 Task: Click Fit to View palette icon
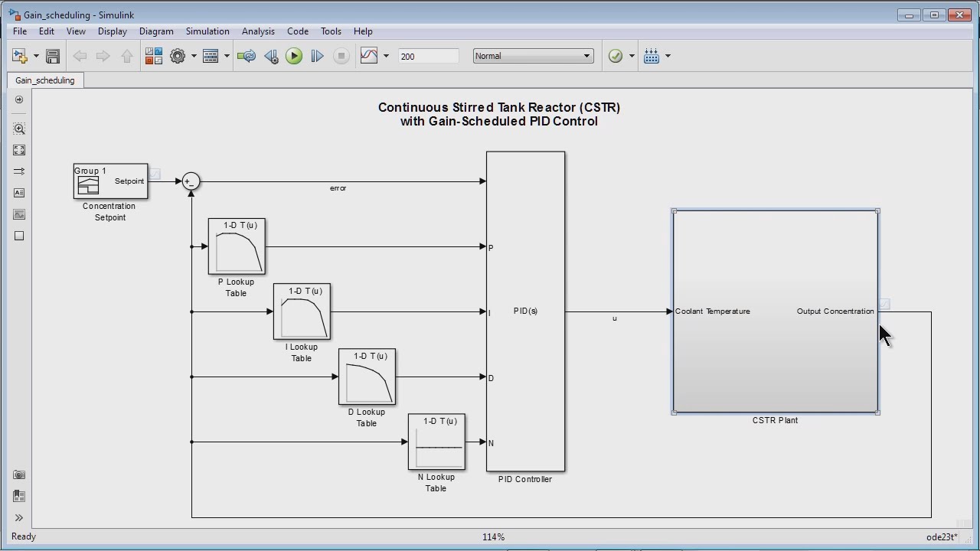tap(19, 150)
